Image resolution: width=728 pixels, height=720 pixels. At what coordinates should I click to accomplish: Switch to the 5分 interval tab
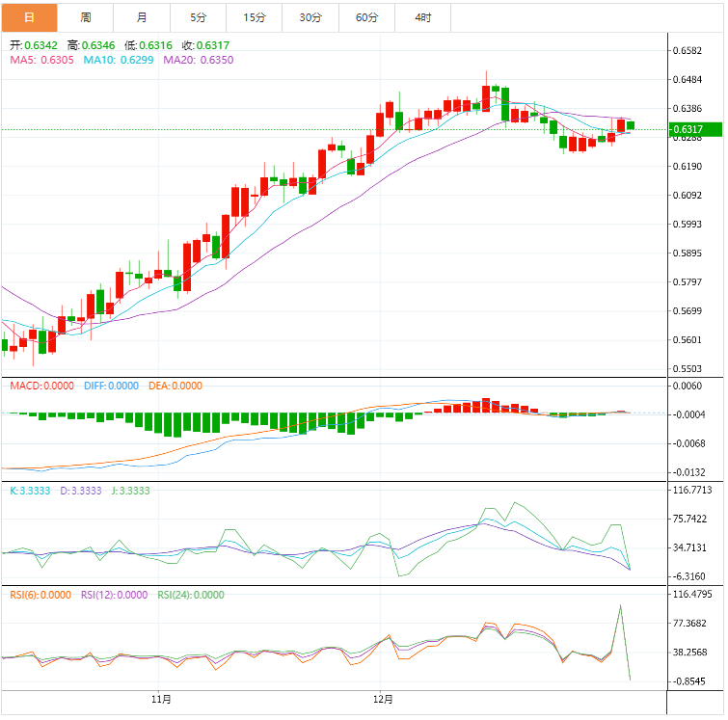[x=199, y=17]
